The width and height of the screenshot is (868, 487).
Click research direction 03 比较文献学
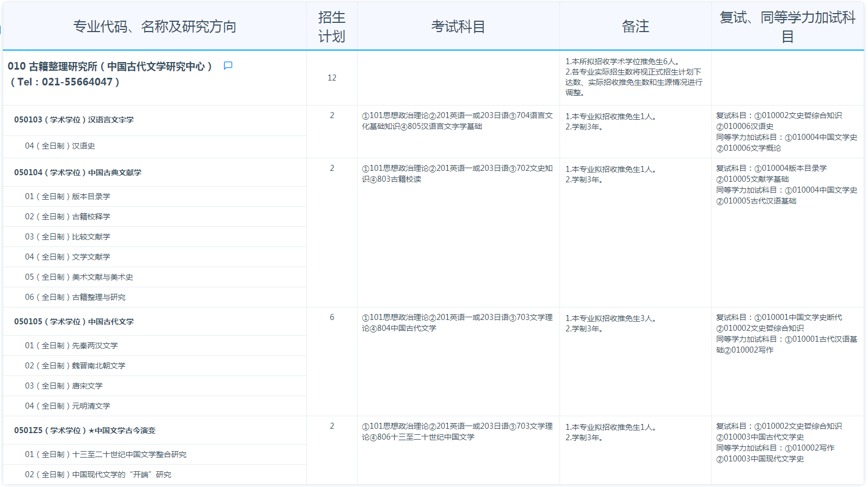click(67, 237)
